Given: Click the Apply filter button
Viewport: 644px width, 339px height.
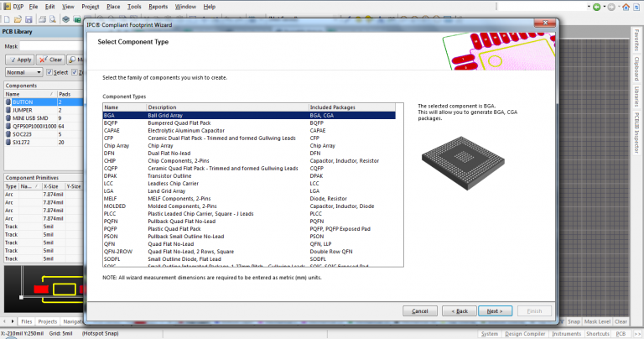Looking at the screenshot, I should point(20,60).
